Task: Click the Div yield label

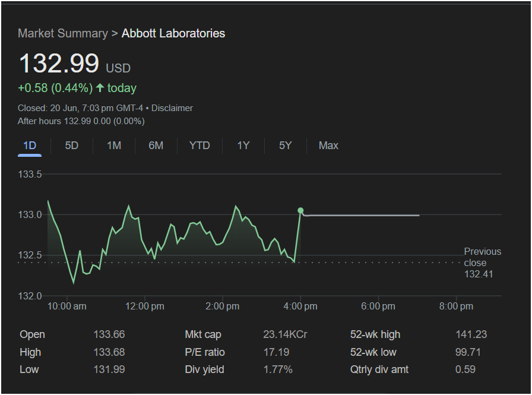Action: tap(204, 369)
